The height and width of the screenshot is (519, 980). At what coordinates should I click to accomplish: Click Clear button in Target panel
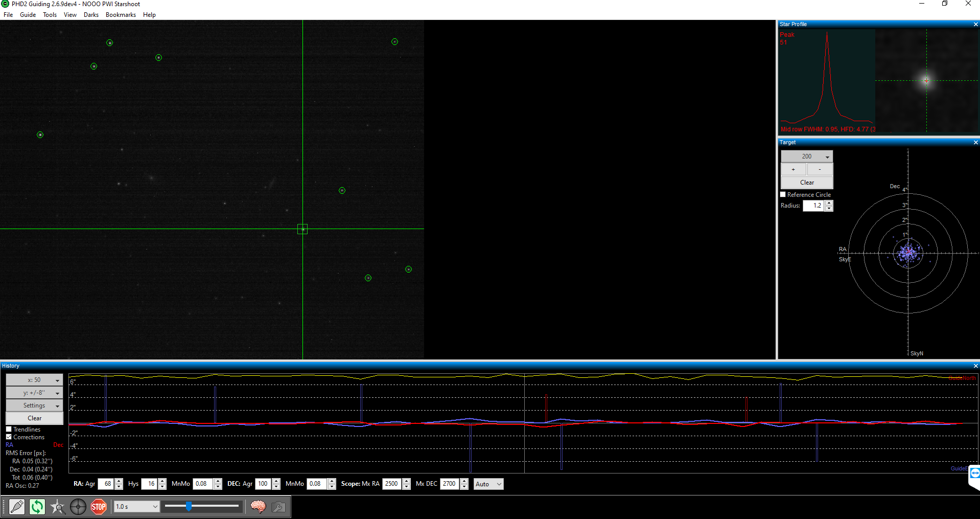click(807, 183)
